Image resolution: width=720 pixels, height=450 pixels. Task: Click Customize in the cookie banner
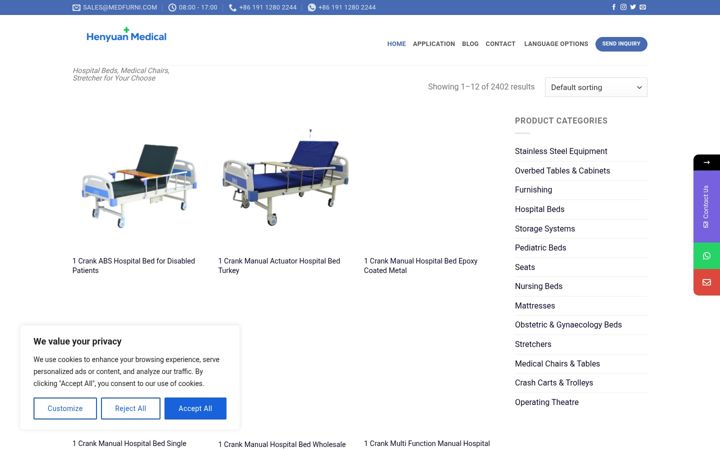click(65, 408)
